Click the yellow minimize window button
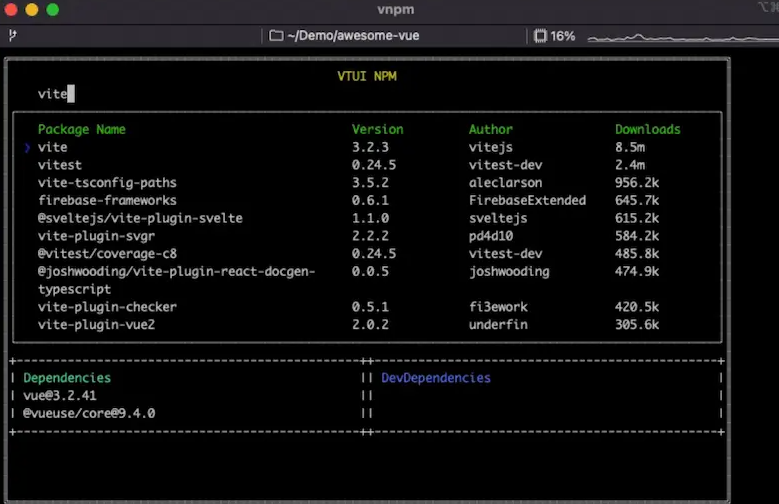 tap(32, 10)
